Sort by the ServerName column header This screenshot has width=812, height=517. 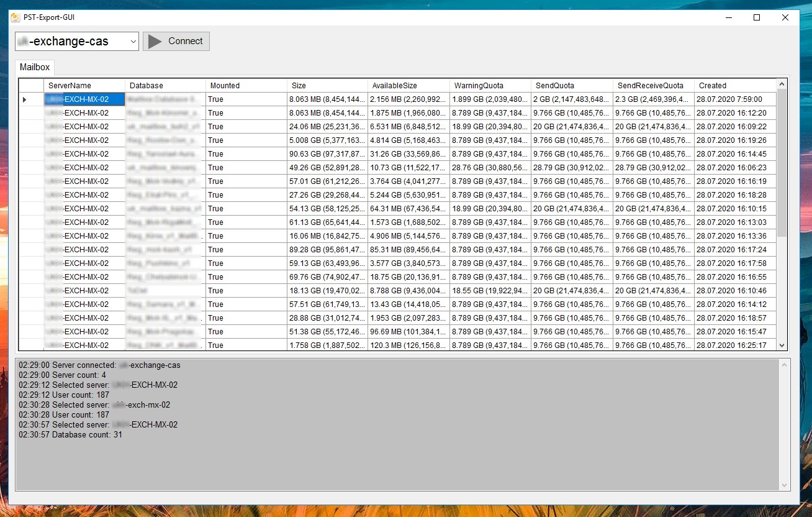point(84,86)
